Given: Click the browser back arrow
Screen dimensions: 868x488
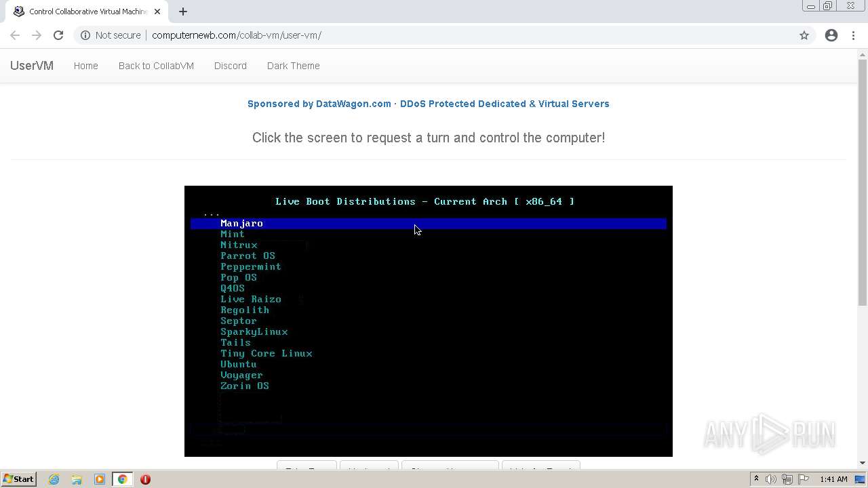Looking at the screenshot, I should tap(15, 35).
